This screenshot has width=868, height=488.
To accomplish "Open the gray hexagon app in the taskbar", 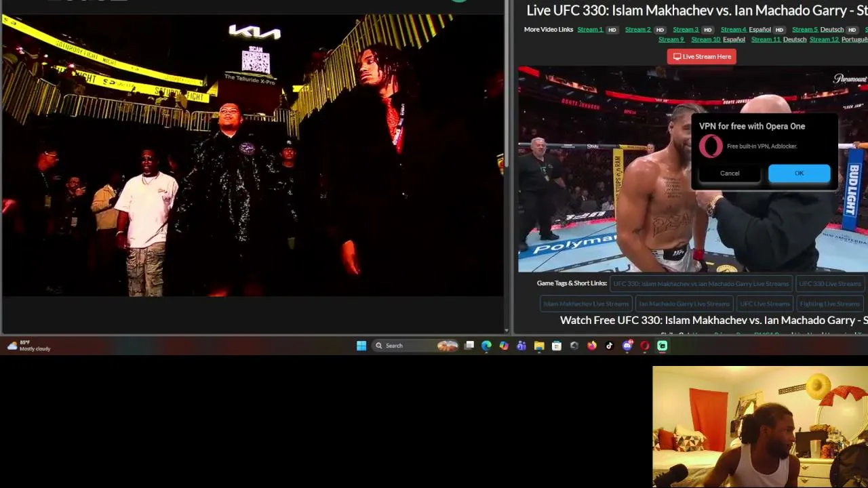I will 574,346.
